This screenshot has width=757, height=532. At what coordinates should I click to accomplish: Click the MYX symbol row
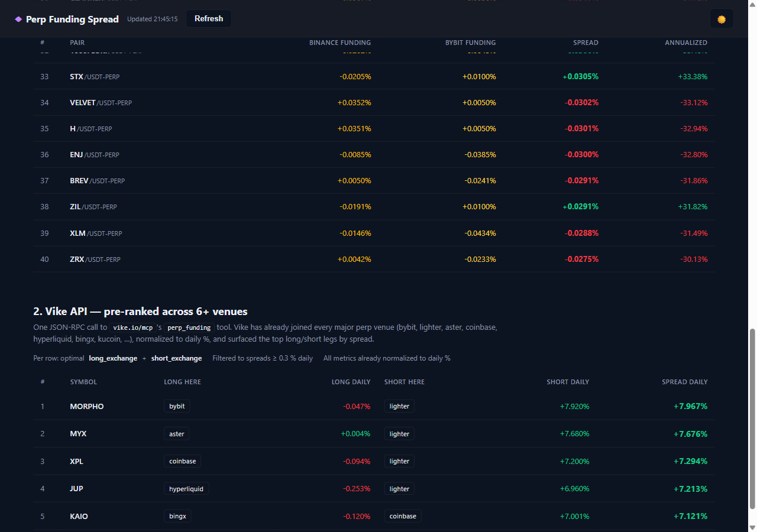374,433
